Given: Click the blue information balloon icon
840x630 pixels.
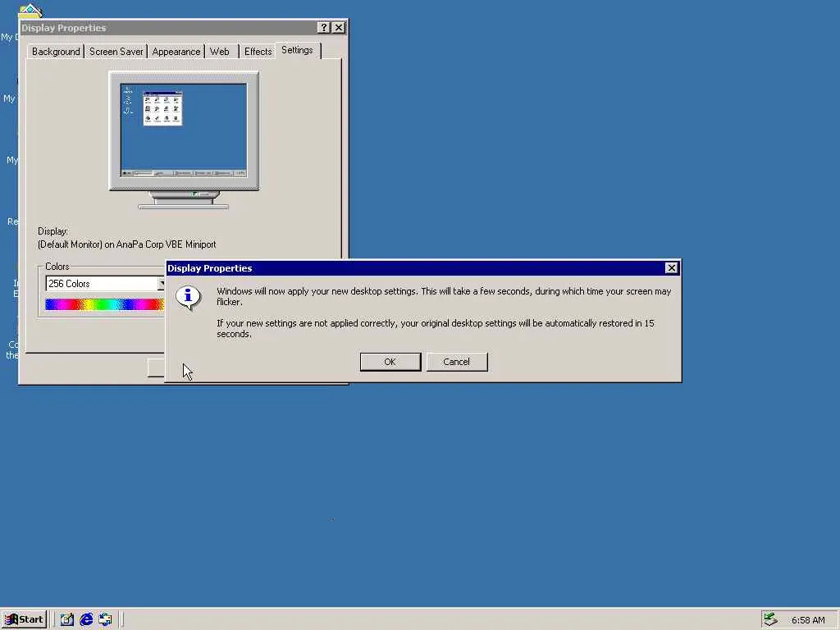Looking at the screenshot, I should (188, 297).
